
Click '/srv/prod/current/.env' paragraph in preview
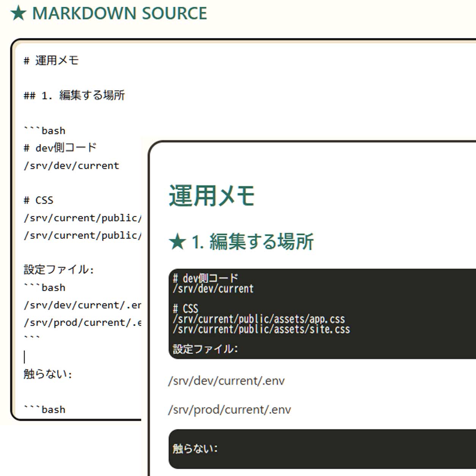(230, 410)
